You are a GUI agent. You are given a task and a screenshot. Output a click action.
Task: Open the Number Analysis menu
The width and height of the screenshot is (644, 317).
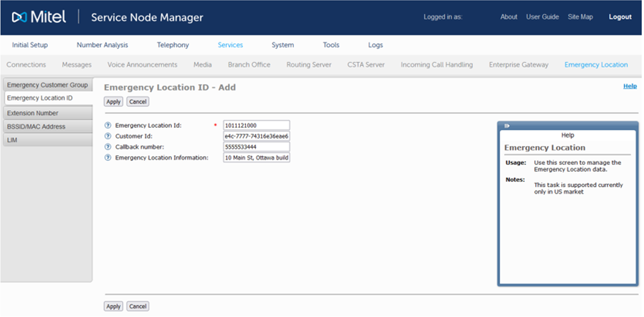pyautogui.click(x=102, y=45)
